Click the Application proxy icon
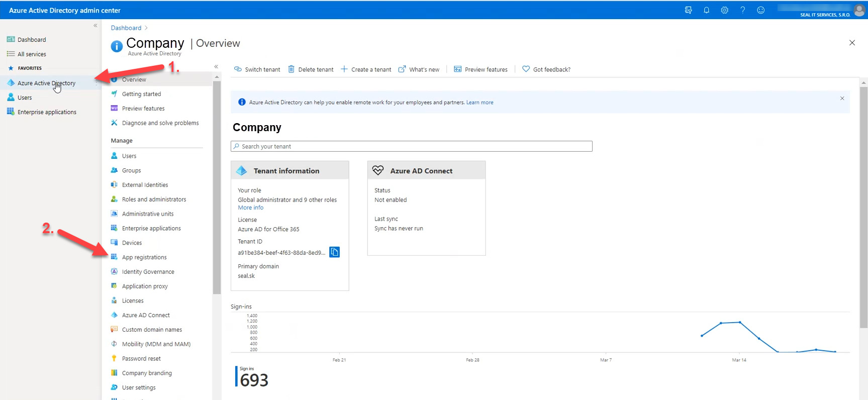 114,286
